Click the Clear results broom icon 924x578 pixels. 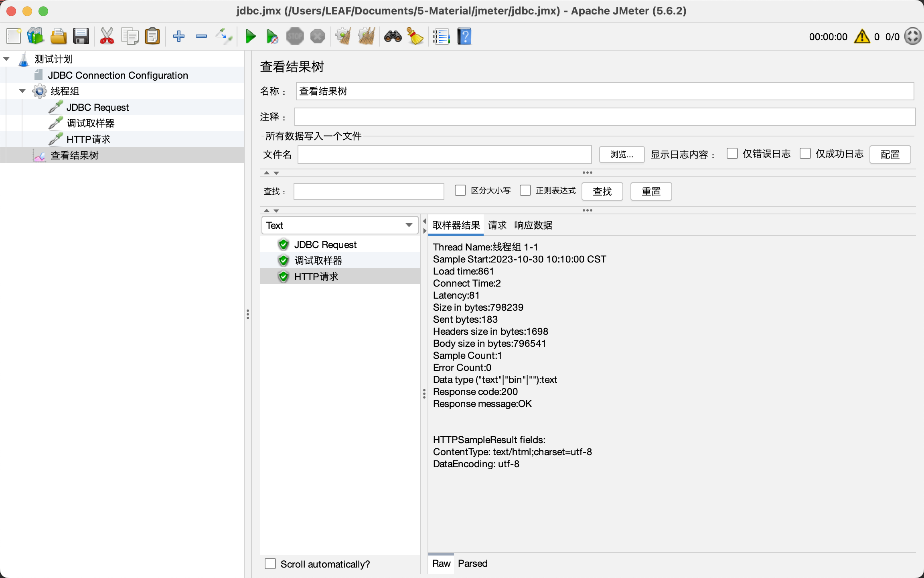point(343,37)
